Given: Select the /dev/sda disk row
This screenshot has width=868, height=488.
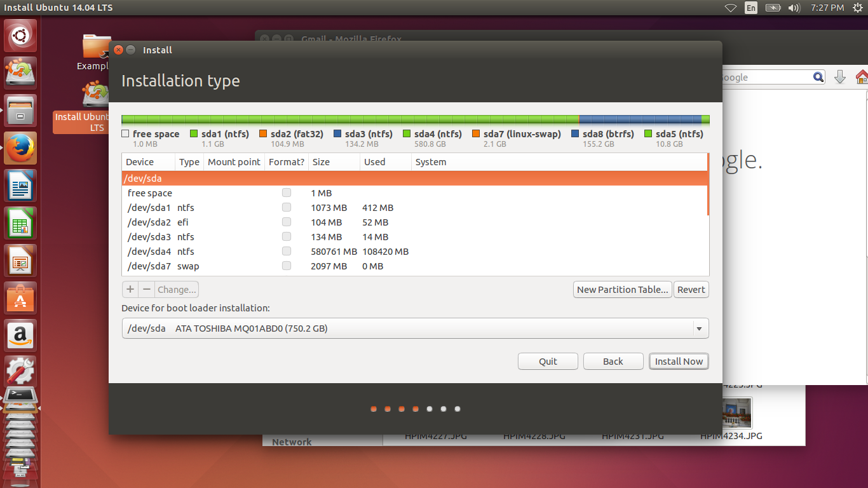Looking at the screenshot, I should 414,179.
